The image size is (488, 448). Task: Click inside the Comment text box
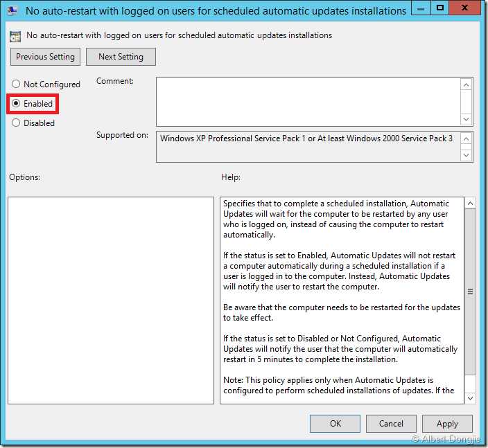(x=308, y=102)
